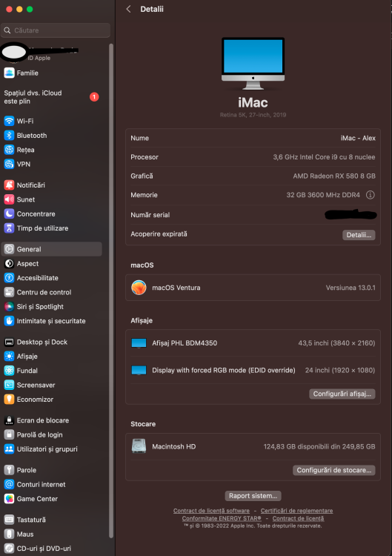Click the memory info circle icon
The image size is (392, 556).
370,195
